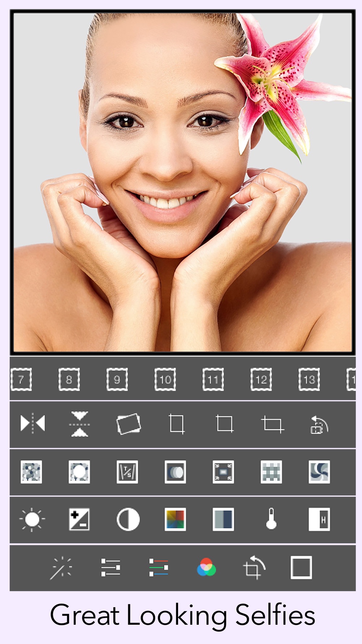Screen dimensions: 362x644
Task: Apply the motion blur circle effect
Action: tap(175, 472)
